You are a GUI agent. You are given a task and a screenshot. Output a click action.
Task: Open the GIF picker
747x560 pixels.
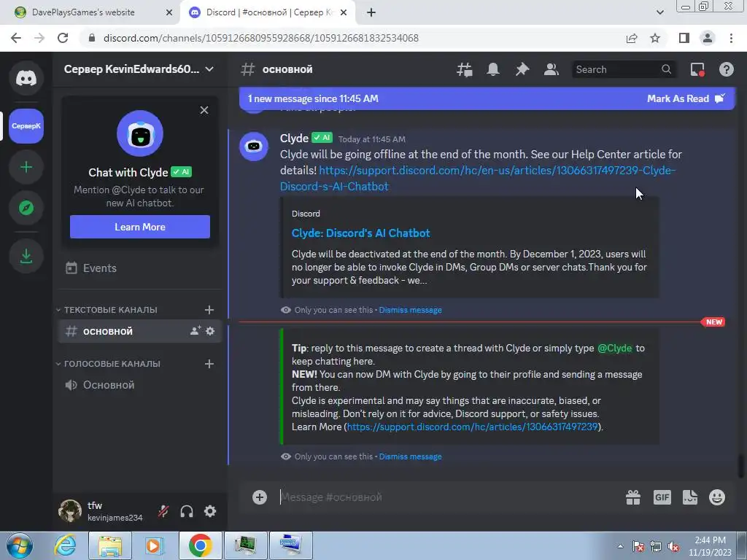[x=662, y=497]
